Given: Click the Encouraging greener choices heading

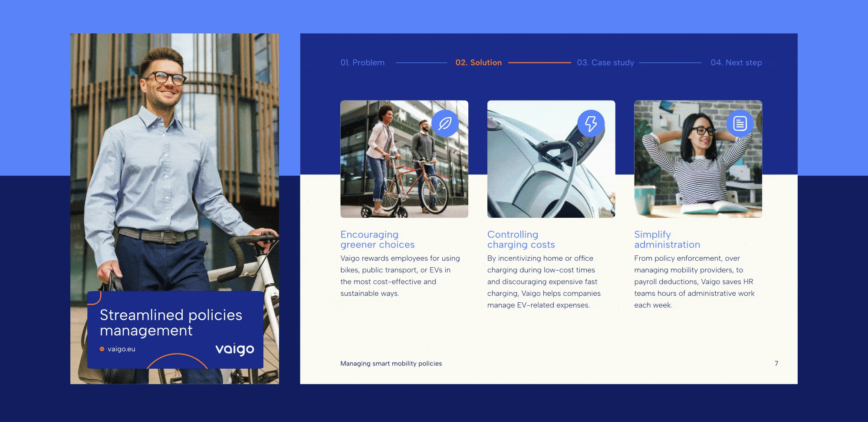Looking at the screenshot, I should point(377,239).
